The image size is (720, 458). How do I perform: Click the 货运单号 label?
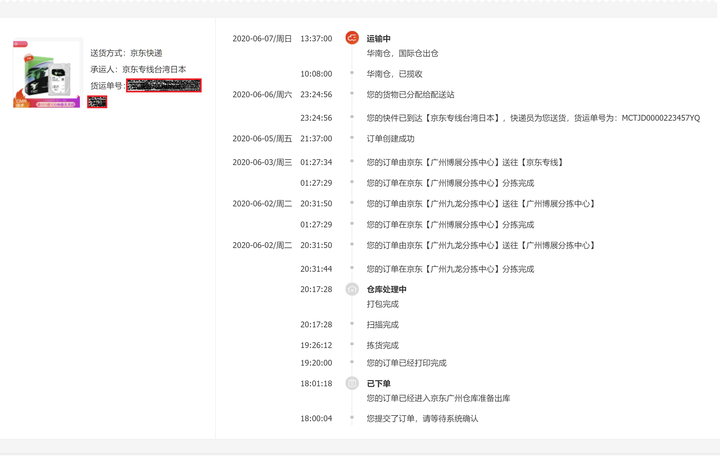pyautogui.click(x=107, y=86)
